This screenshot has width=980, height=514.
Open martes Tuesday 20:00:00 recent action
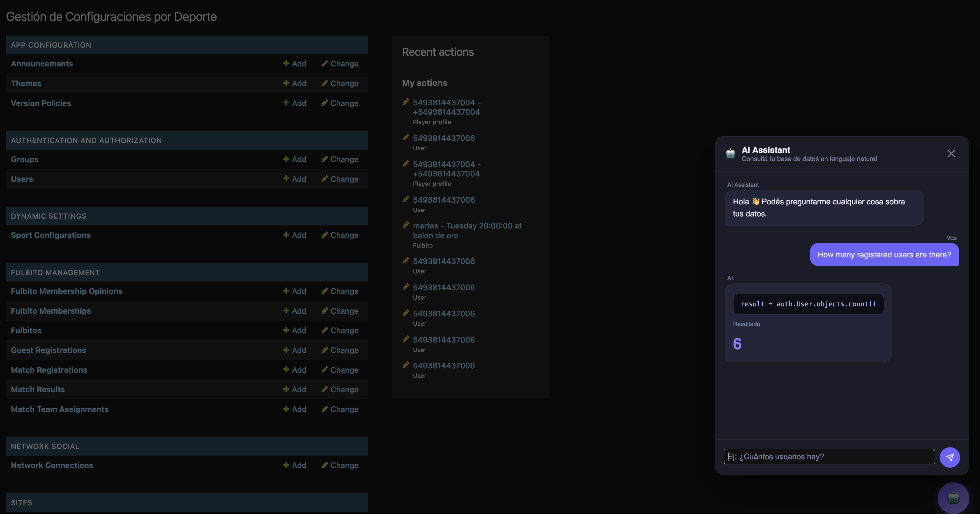[x=467, y=230]
